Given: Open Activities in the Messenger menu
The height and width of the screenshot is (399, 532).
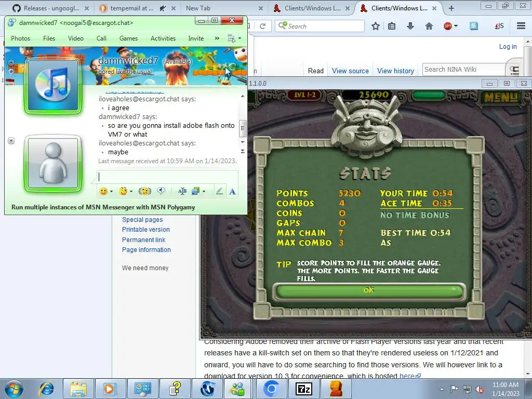Looking at the screenshot, I should (163, 38).
